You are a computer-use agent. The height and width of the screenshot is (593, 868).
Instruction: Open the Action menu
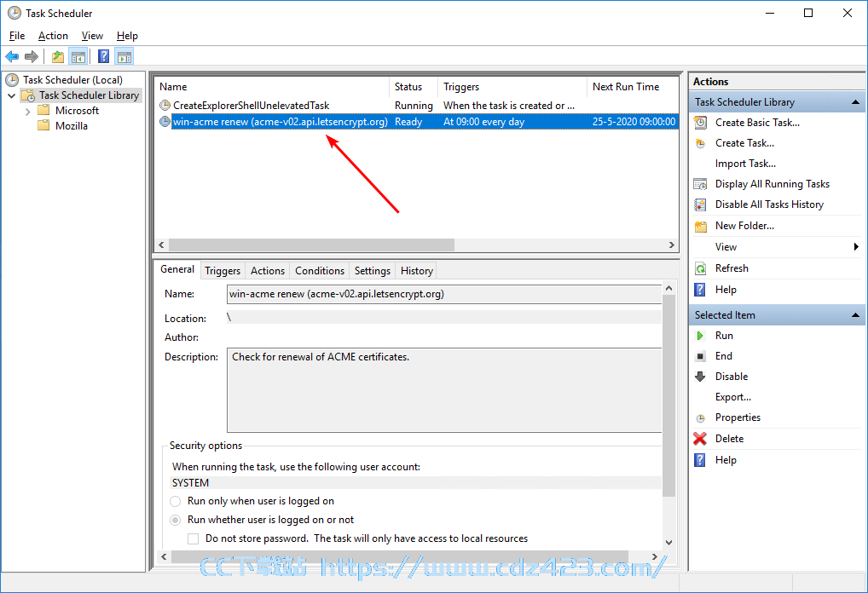click(53, 36)
